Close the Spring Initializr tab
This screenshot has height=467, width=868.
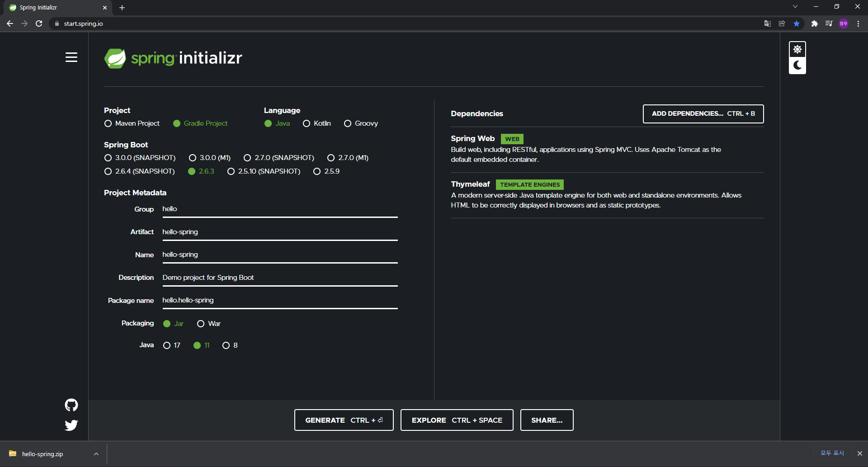point(105,8)
